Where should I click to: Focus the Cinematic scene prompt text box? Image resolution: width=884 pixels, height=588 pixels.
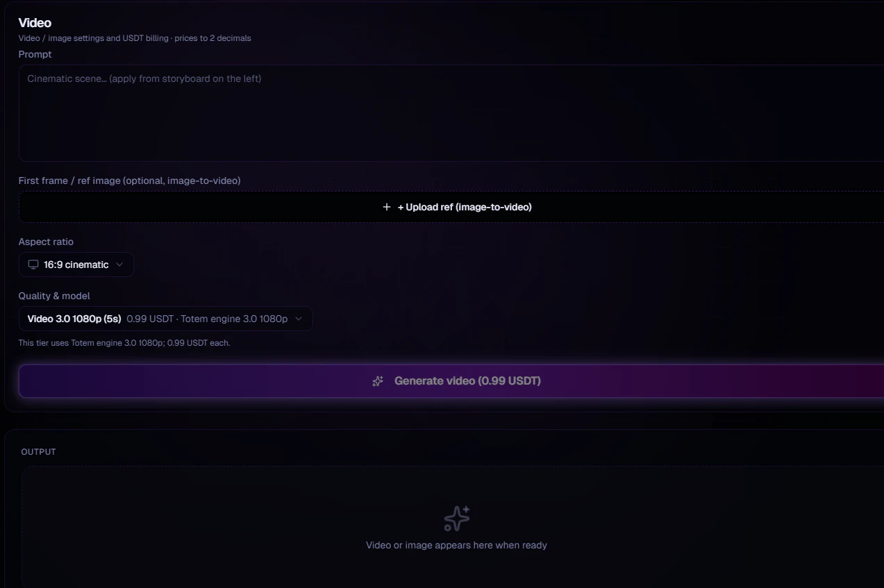[x=451, y=113]
